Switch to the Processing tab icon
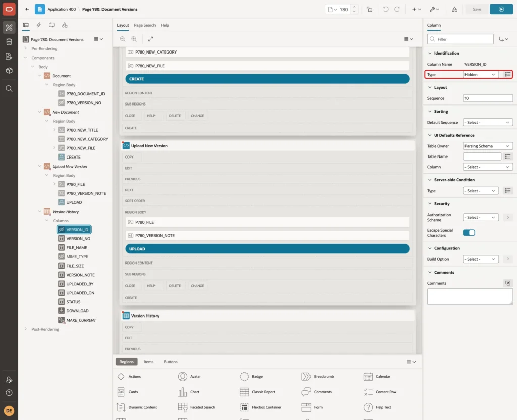Viewport: 517px width, 420px height. pyautogui.click(x=51, y=25)
